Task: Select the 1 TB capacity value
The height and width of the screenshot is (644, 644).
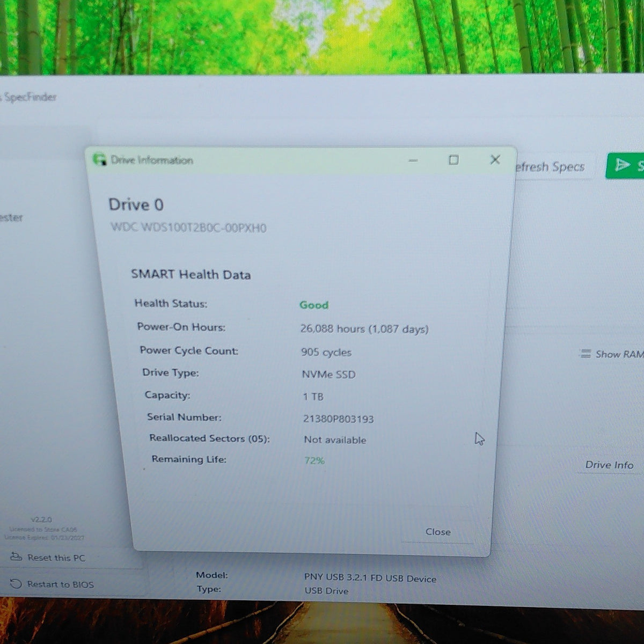Action: tap(313, 397)
